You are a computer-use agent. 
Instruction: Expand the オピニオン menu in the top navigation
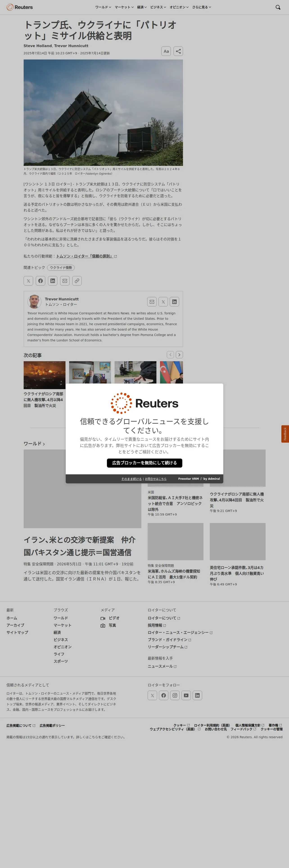tap(179, 7)
